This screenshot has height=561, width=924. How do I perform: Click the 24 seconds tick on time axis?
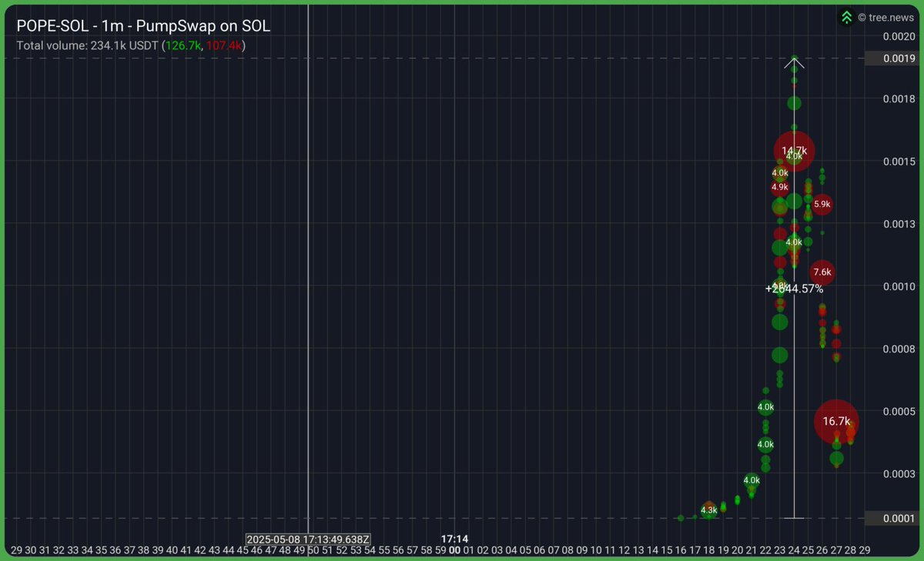pyautogui.click(x=794, y=550)
